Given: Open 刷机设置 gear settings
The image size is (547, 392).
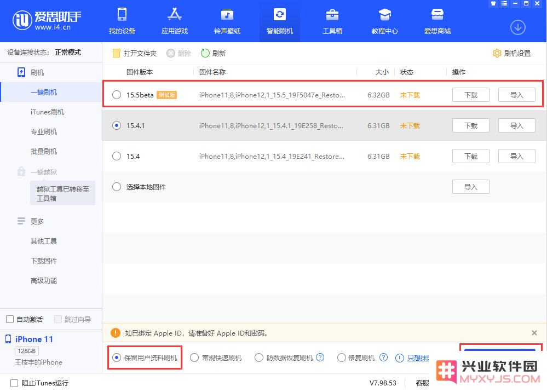Looking at the screenshot, I should 497,53.
